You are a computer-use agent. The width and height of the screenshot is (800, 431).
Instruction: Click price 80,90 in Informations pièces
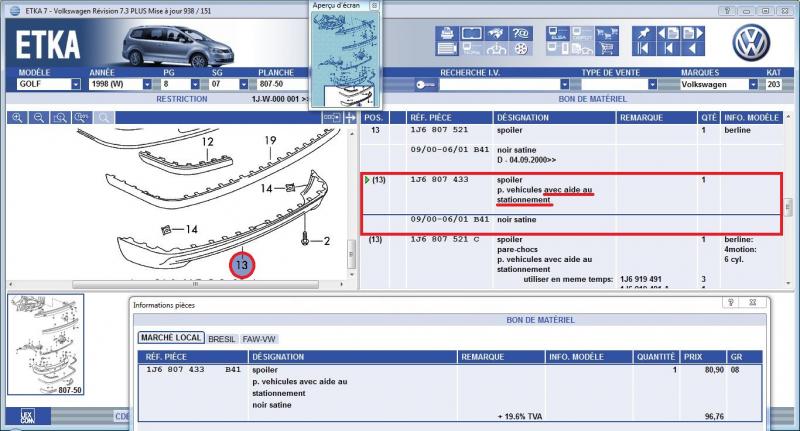coord(714,370)
